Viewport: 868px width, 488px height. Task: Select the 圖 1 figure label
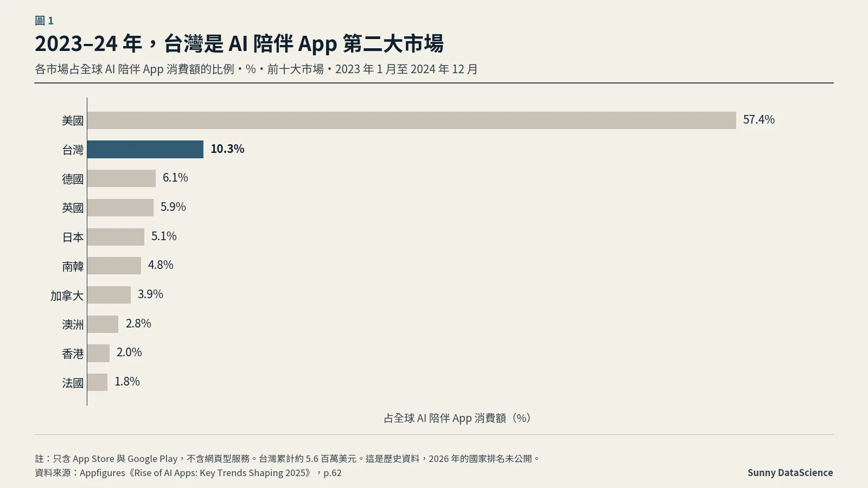coord(44,21)
